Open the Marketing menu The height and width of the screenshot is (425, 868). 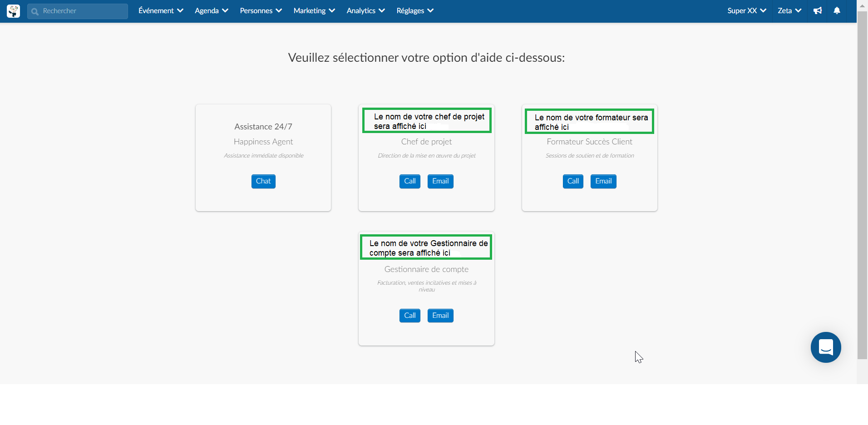[x=314, y=10]
